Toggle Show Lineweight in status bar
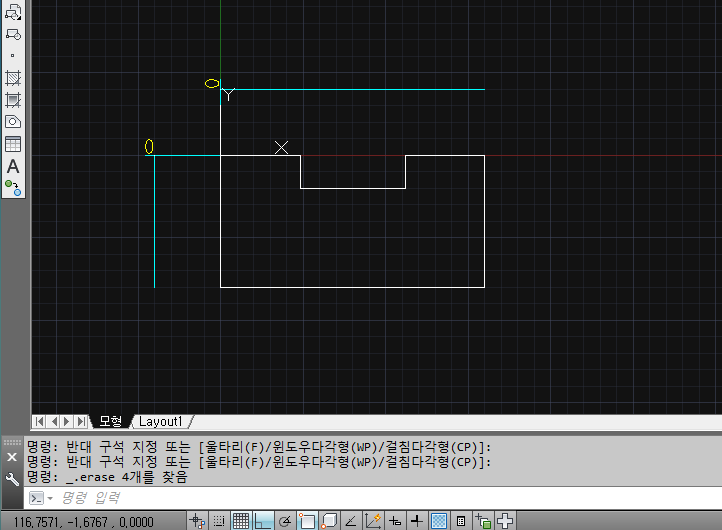This screenshot has width=722, height=530. coord(417,521)
